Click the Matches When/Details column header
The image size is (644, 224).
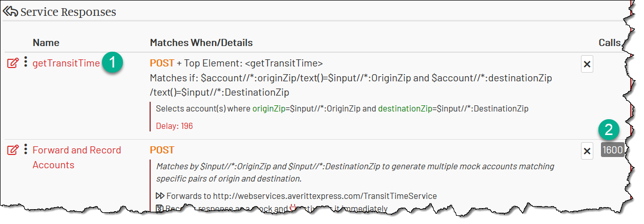click(x=201, y=42)
